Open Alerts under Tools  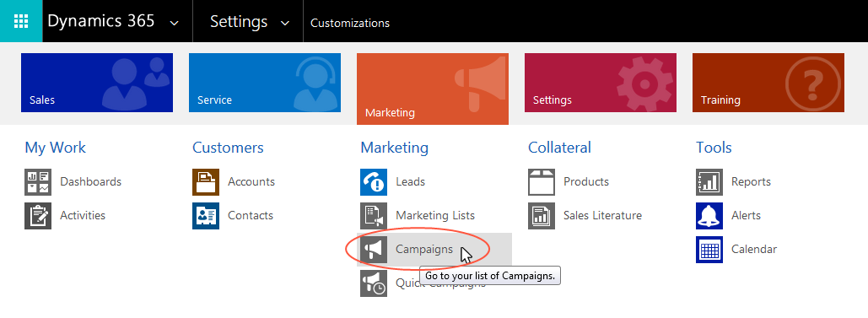(746, 215)
